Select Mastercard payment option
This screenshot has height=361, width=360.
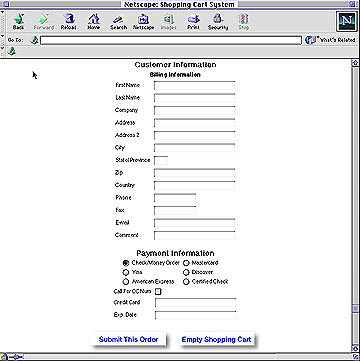[x=186, y=263]
